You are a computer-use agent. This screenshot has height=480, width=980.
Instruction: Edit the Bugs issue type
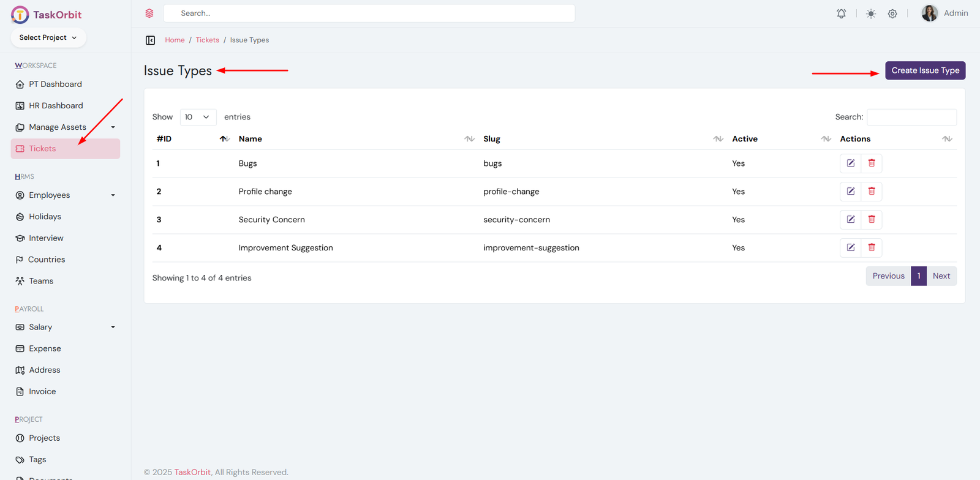(850, 163)
